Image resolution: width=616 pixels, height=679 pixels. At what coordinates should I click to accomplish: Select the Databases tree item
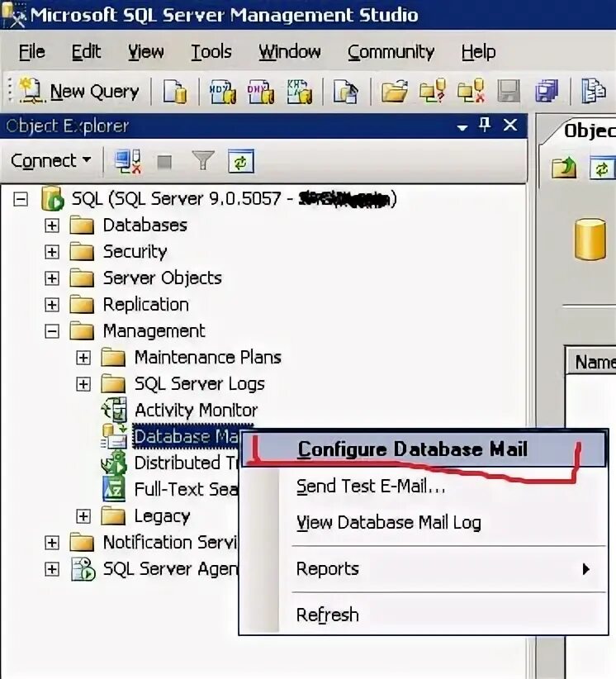coord(145,226)
